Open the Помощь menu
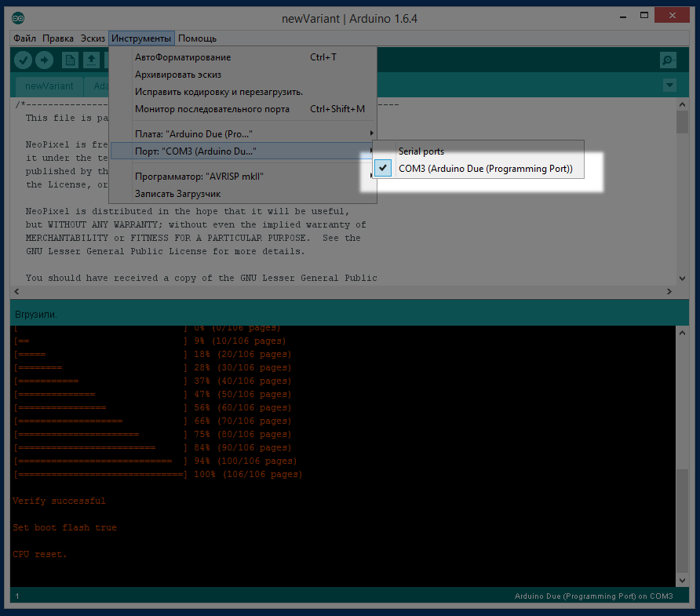 coord(197,38)
